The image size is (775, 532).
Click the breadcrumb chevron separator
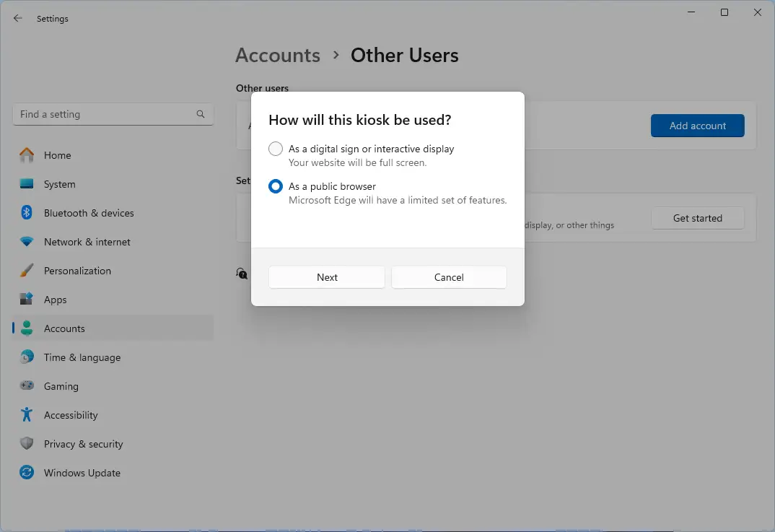tap(336, 56)
